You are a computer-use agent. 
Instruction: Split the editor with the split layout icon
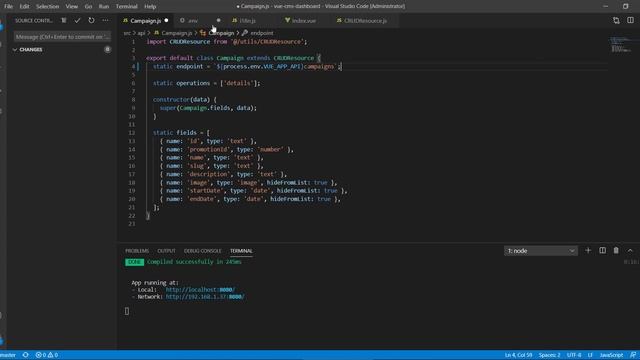pos(630,20)
